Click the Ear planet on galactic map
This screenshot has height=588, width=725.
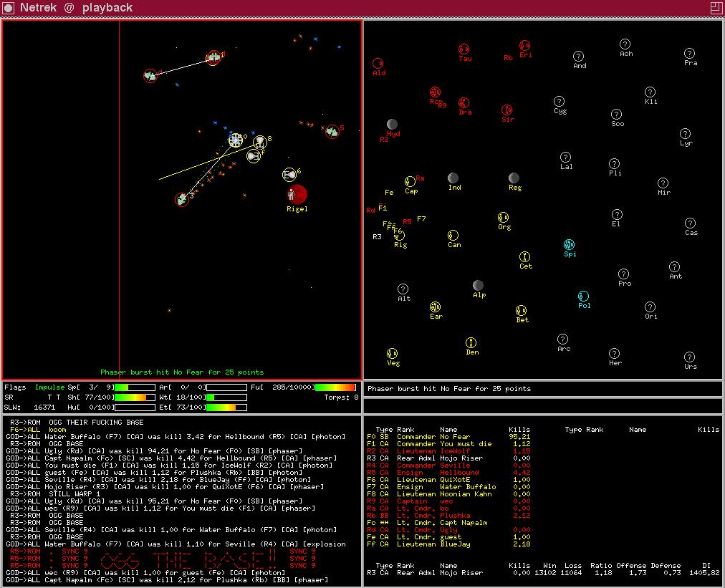[x=435, y=307]
